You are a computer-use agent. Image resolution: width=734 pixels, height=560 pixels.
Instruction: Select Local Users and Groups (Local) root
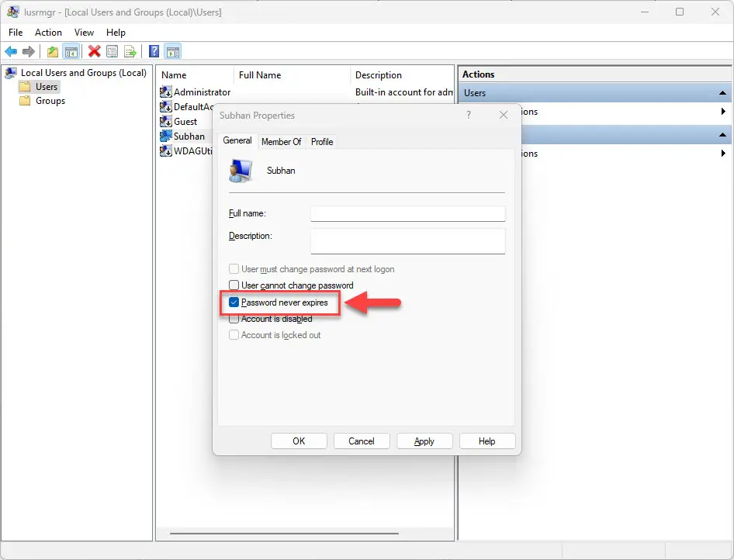point(83,72)
